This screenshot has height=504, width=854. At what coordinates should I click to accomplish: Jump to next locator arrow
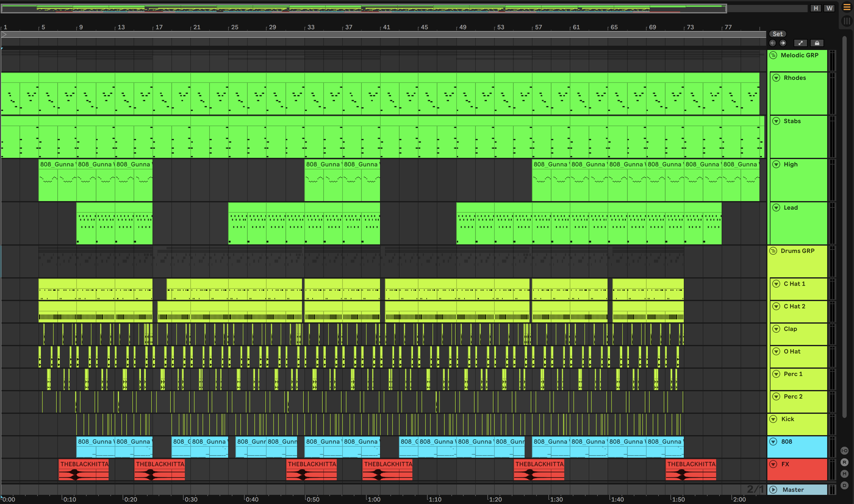[783, 43]
